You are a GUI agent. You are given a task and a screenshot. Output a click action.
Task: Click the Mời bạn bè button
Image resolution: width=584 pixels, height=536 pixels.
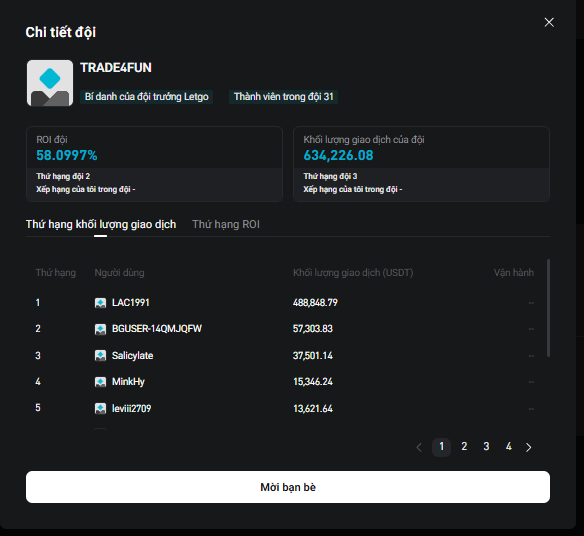pyautogui.click(x=288, y=487)
